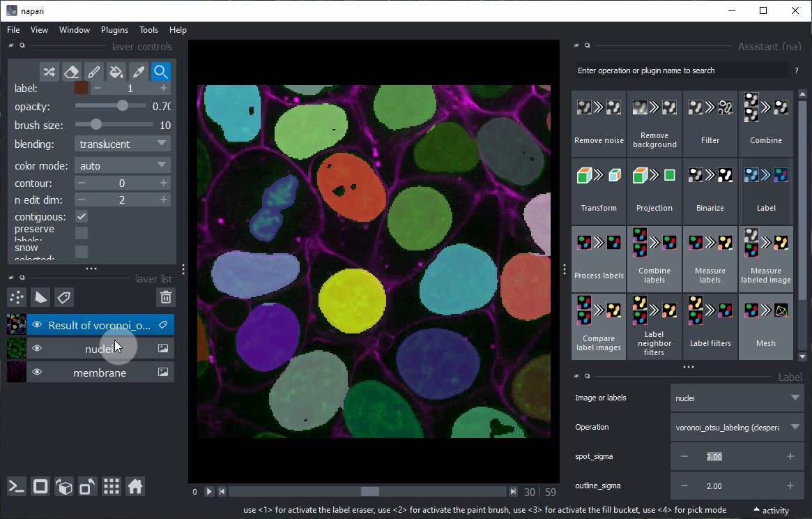
Task: Uncheck the contiguous checkbox
Action: click(x=82, y=217)
